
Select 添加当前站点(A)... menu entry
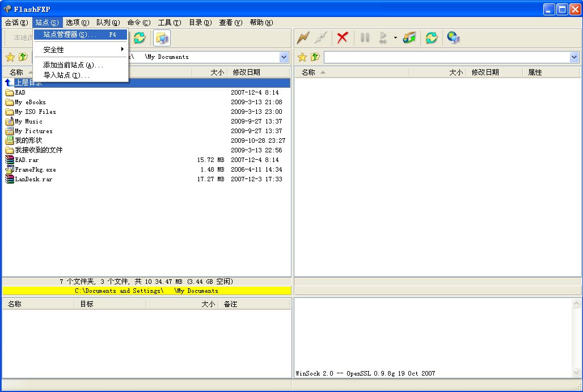click(81, 65)
